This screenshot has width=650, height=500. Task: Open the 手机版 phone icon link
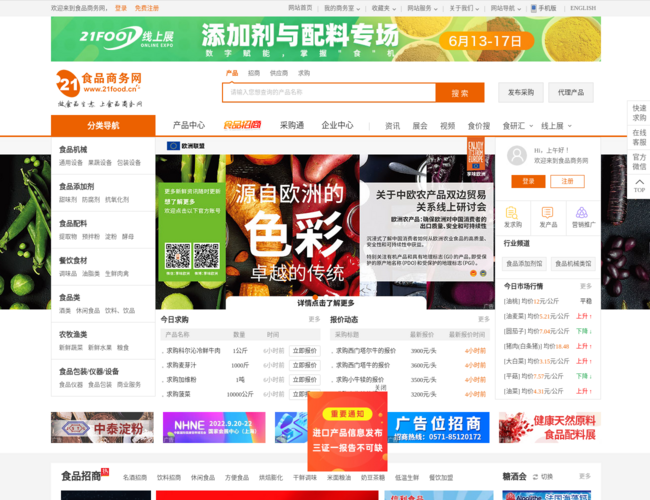pos(543,8)
